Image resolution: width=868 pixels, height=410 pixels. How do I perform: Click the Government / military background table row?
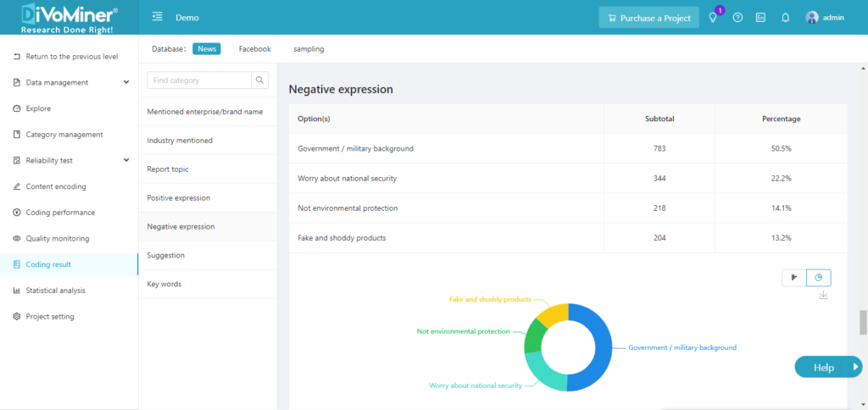click(568, 148)
